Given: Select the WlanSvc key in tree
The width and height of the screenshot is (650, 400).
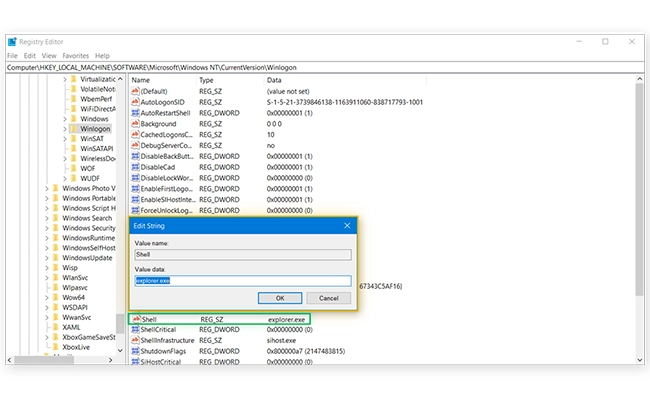Looking at the screenshot, I should pos(75,278).
